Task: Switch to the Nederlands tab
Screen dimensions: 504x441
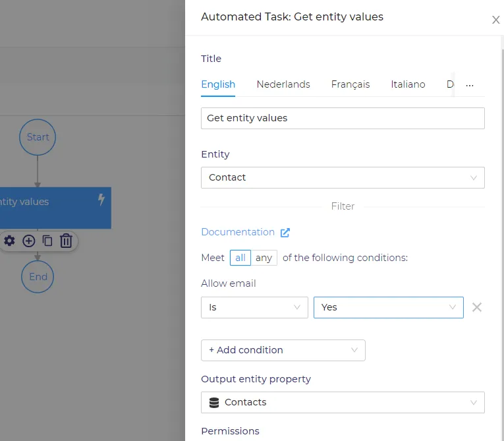Action: click(283, 84)
